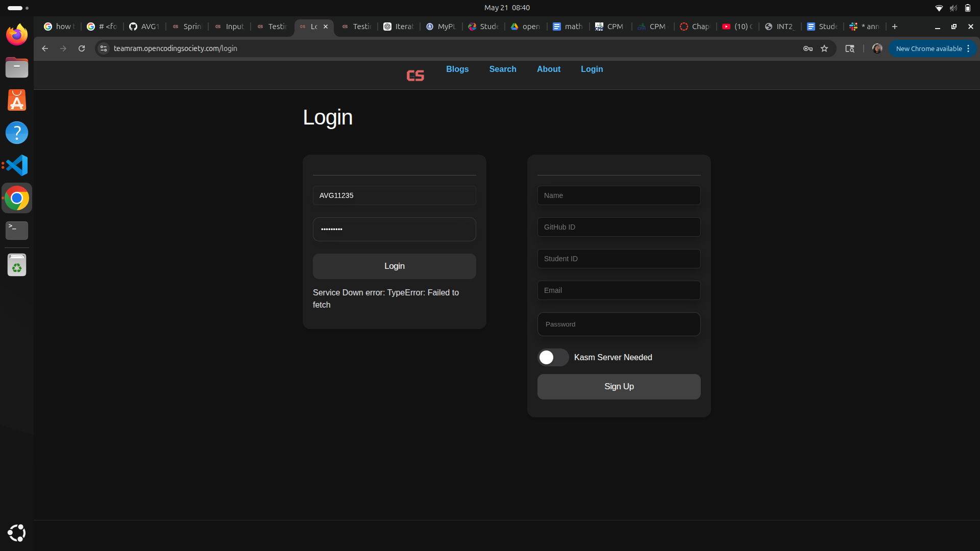Open Terminal from the dock
Image resolution: width=980 pixels, height=551 pixels.
click(17, 231)
